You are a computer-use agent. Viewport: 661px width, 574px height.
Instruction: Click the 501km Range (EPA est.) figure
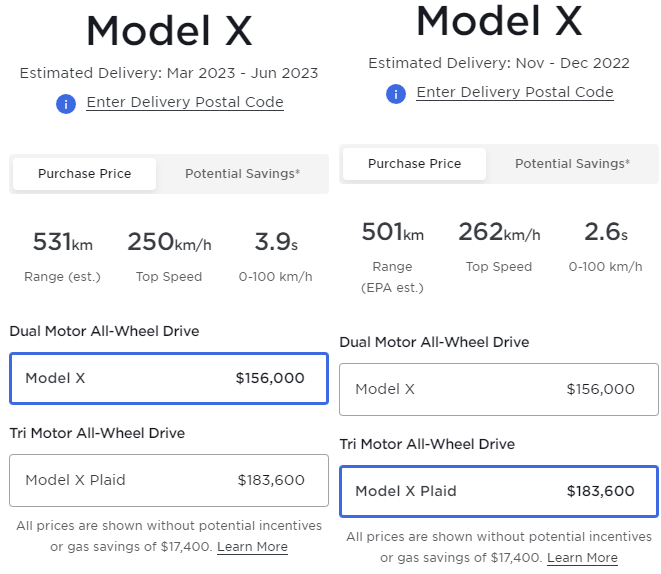tap(392, 233)
